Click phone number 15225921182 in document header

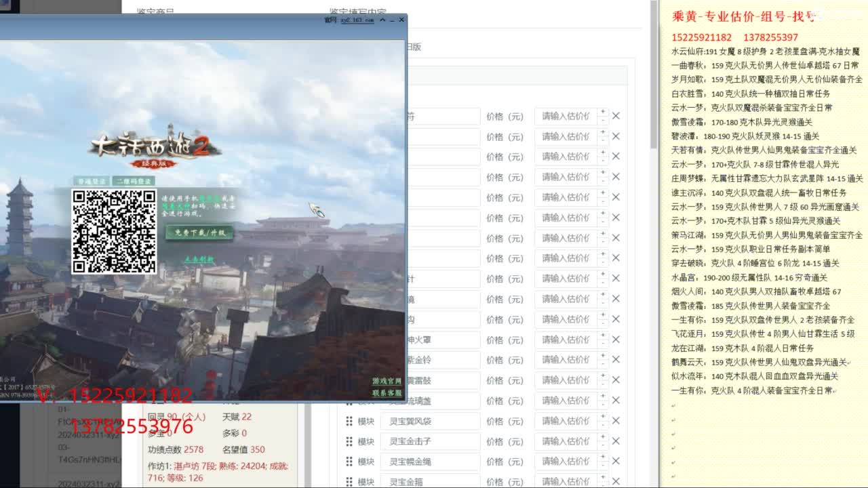(x=702, y=37)
